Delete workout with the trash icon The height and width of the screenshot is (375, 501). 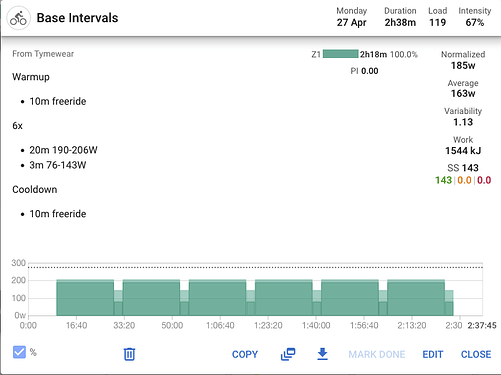(x=129, y=354)
